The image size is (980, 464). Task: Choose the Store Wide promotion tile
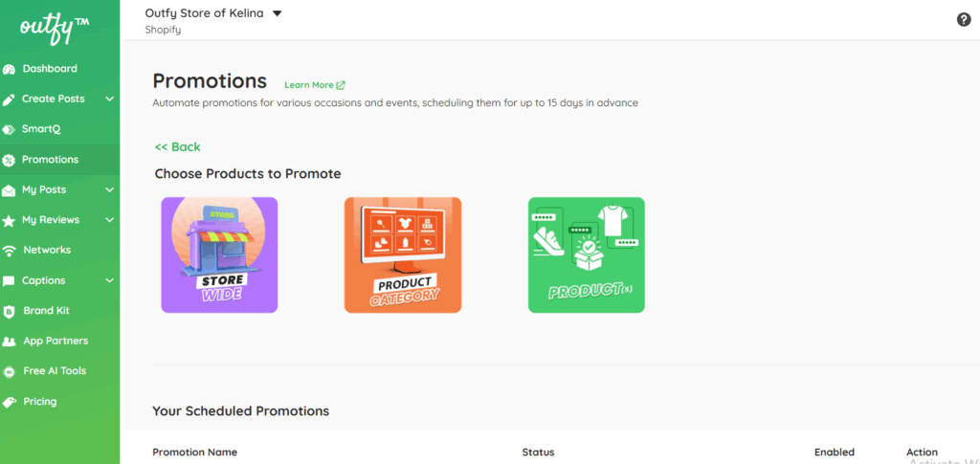(x=219, y=254)
